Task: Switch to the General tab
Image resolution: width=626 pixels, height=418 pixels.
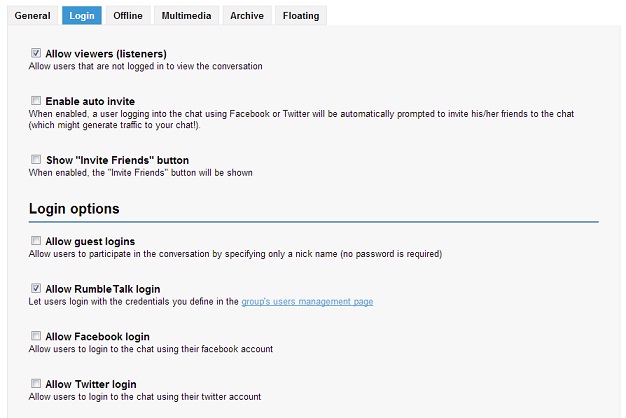Action: pyautogui.click(x=32, y=16)
